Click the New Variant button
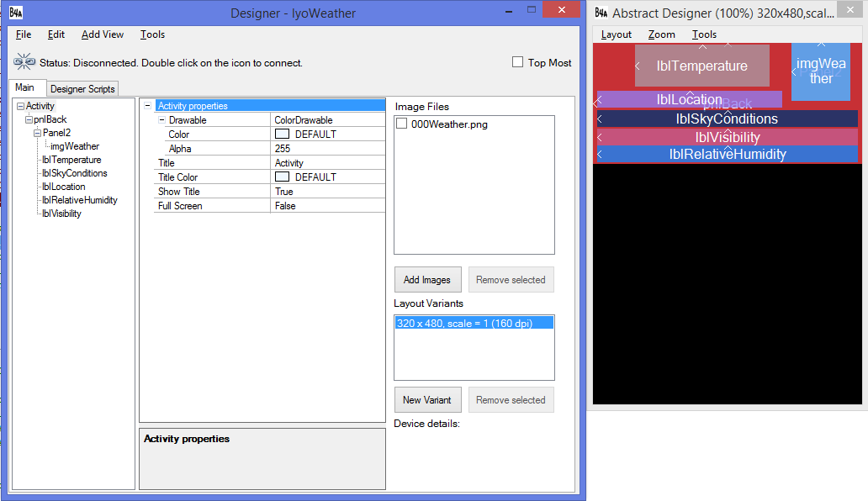The width and height of the screenshot is (868, 501). pyautogui.click(x=426, y=400)
